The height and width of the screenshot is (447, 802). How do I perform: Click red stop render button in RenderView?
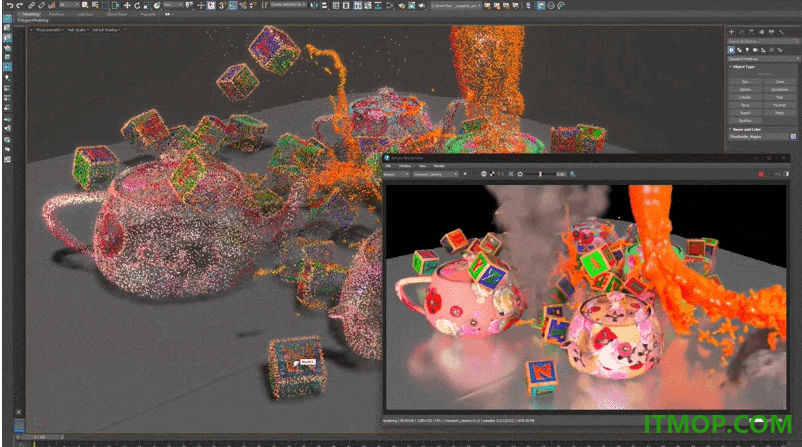(761, 174)
